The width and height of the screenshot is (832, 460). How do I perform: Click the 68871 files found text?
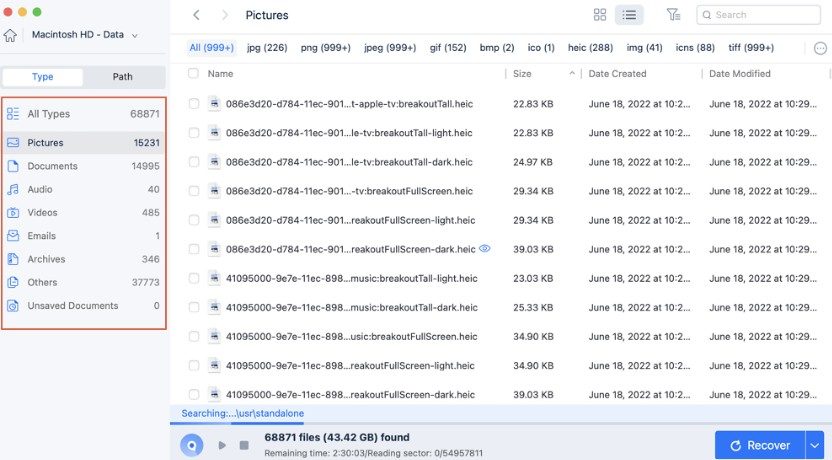[x=337, y=438]
